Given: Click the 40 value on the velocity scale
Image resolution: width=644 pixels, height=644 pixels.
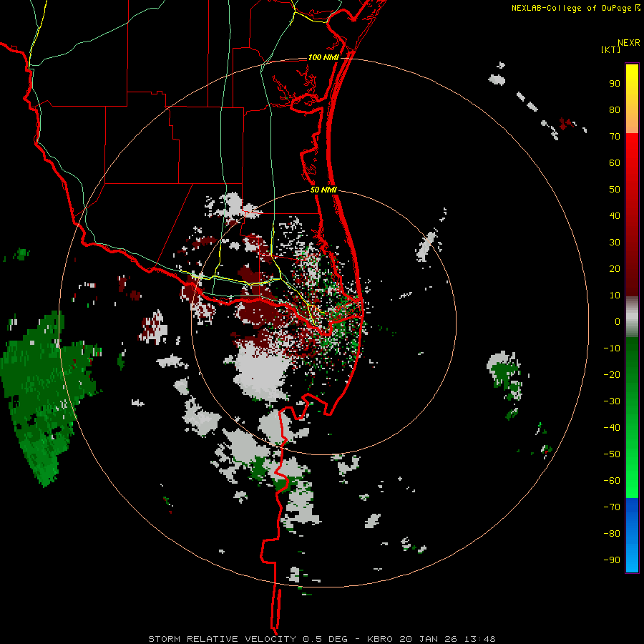Looking at the screenshot, I should (x=615, y=215).
